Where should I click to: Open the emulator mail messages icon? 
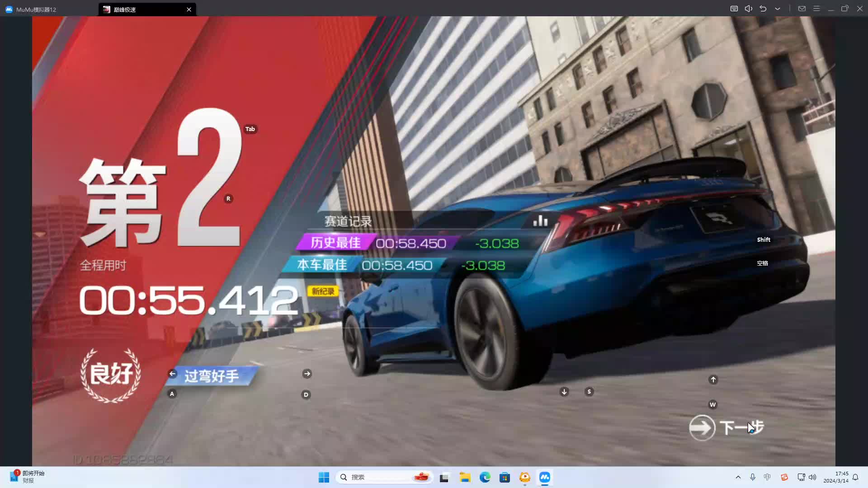[802, 9]
